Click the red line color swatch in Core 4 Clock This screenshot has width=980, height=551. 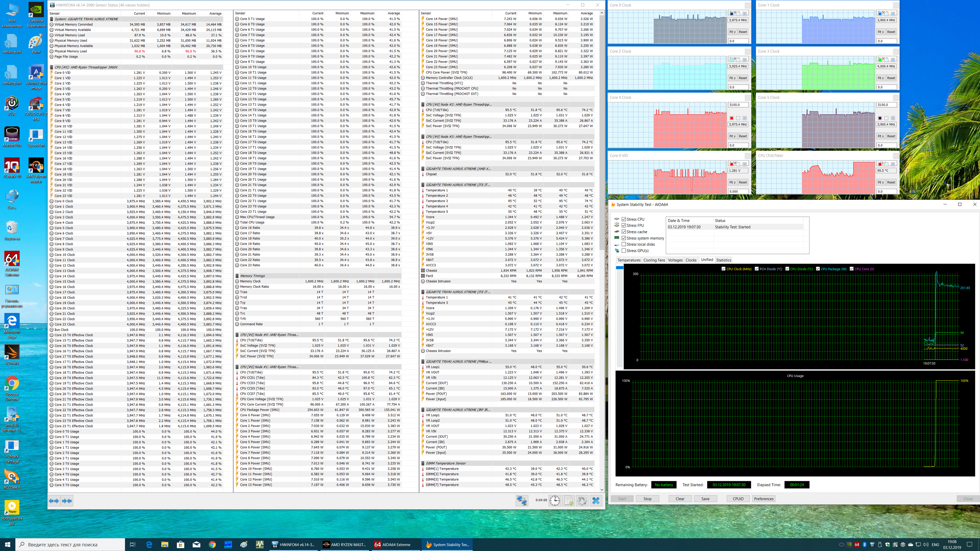click(x=732, y=118)
